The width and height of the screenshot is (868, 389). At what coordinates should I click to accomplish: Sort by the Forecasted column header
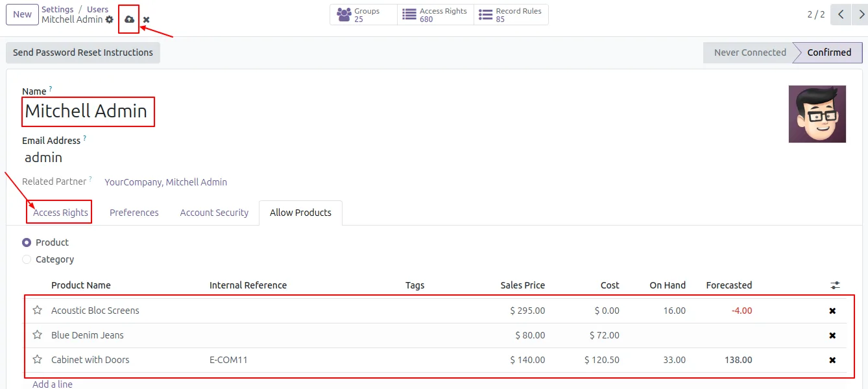[x=729, y=285]
